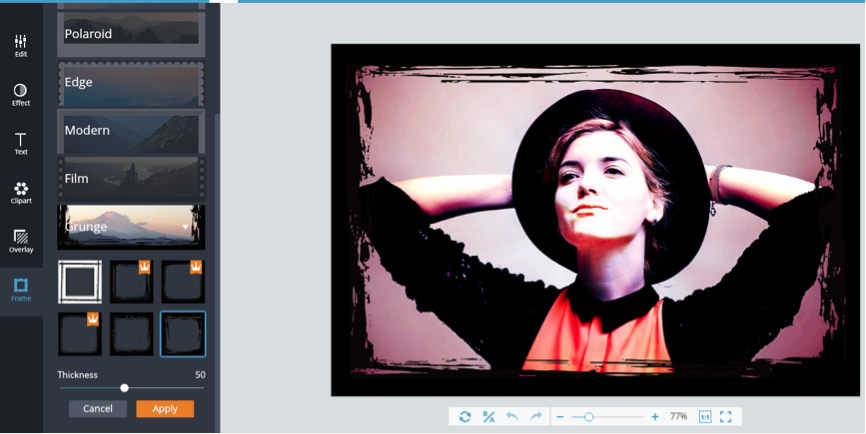Select the middle grunge frame in the bottom row
The height and width of the screenshot is (434, 866).
(x=131, y=334)
